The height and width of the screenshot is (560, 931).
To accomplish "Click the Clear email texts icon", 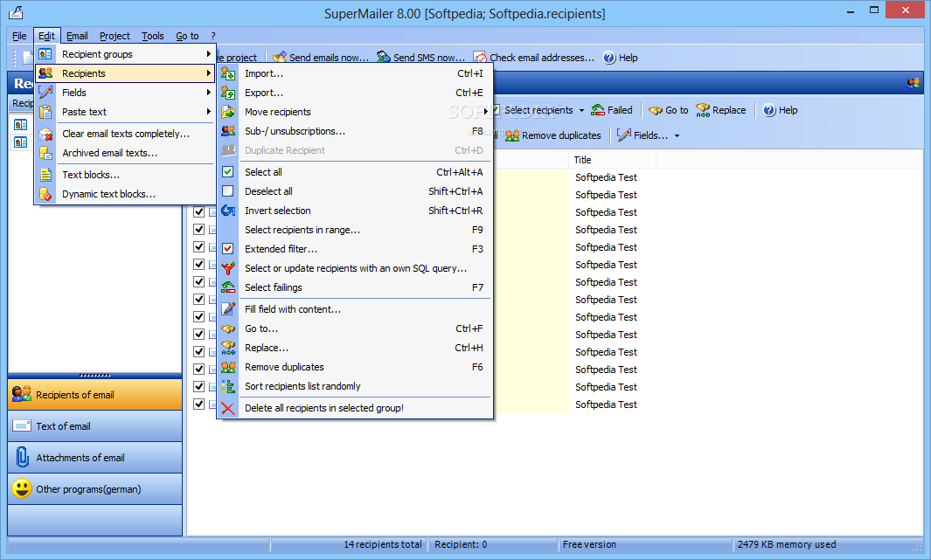I will tap(45, 134).
